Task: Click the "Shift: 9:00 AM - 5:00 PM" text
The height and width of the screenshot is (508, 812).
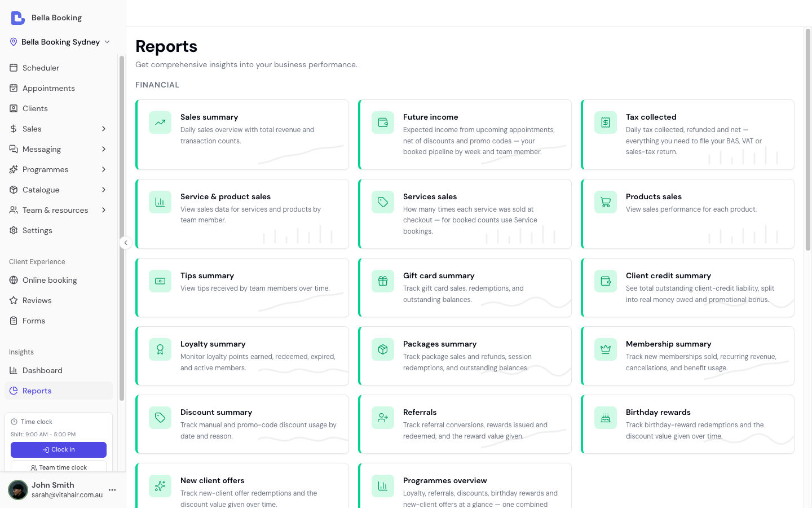Action: tap(43, 435)
